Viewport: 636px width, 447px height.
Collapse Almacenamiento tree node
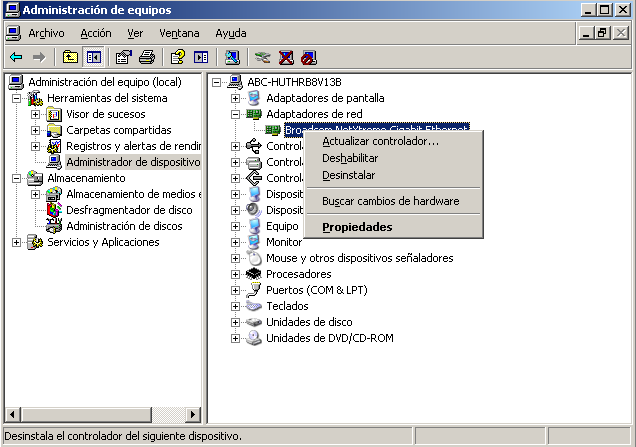pyautogui.click(x=16, y=178)
